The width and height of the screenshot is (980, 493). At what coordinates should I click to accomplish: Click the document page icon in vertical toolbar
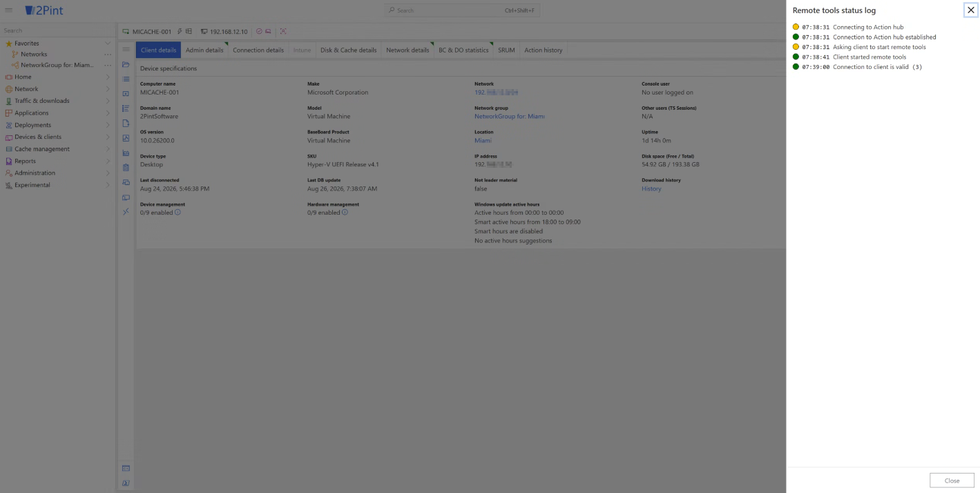[x=126, y=123]
